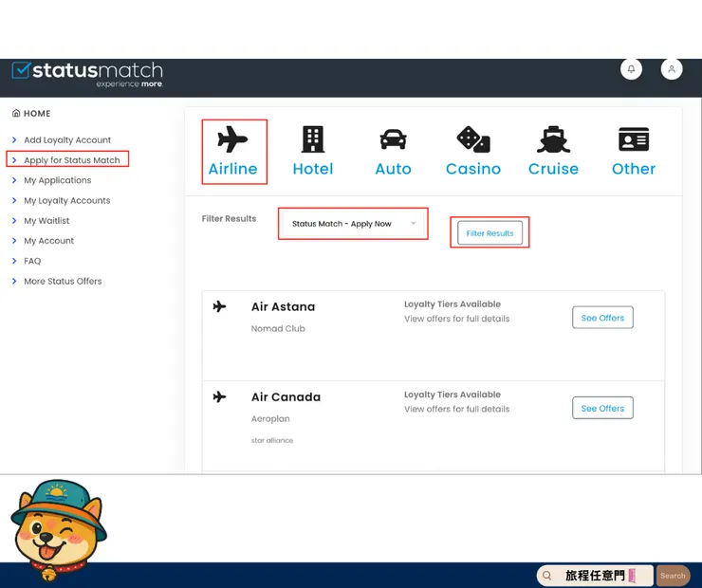Click Loyalty Tiers Available under Air Canada
Image resolution: width=702 pixels, height=588 pixels.
point(453,395)
